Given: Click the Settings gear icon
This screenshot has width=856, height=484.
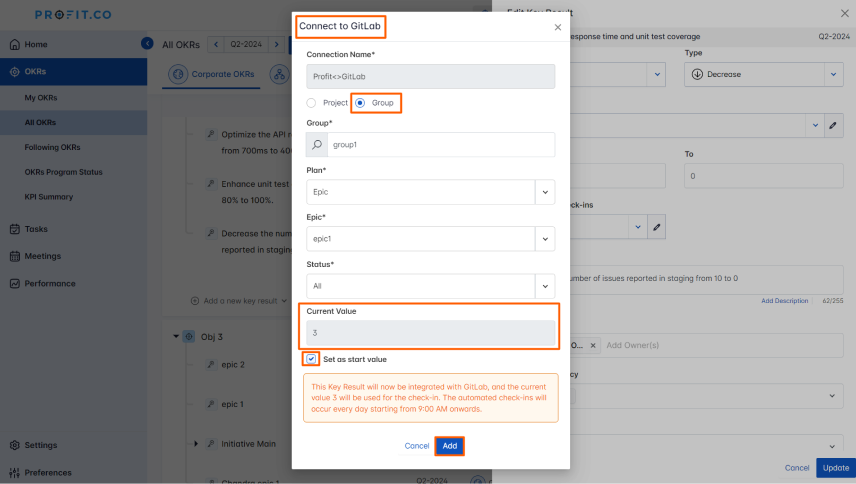Looking at the screenshot, I should [x=15, y=445].
